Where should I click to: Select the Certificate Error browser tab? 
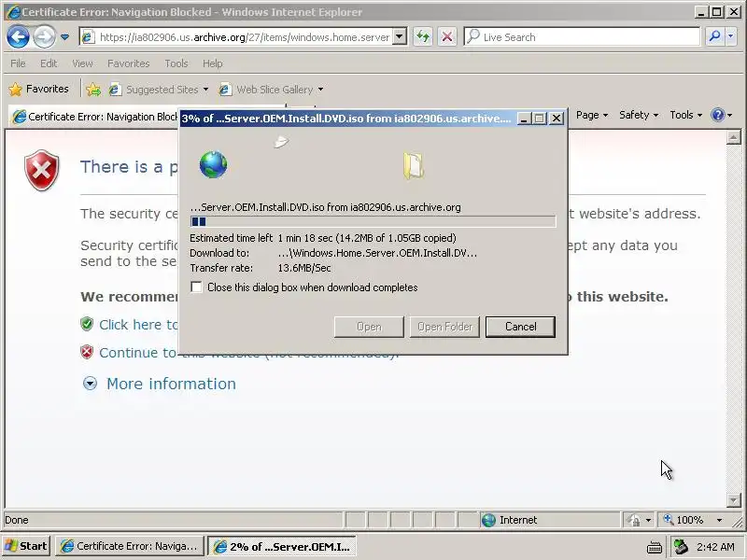coord(95,117)
